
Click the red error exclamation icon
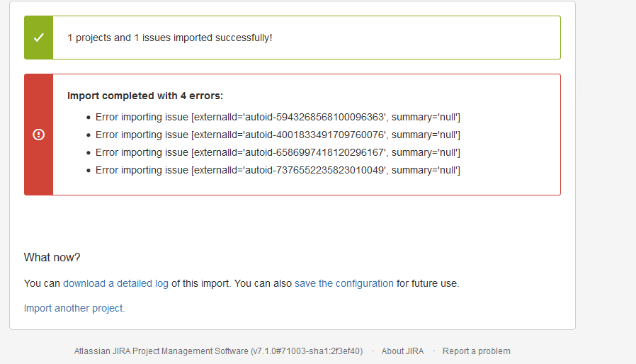38,135
